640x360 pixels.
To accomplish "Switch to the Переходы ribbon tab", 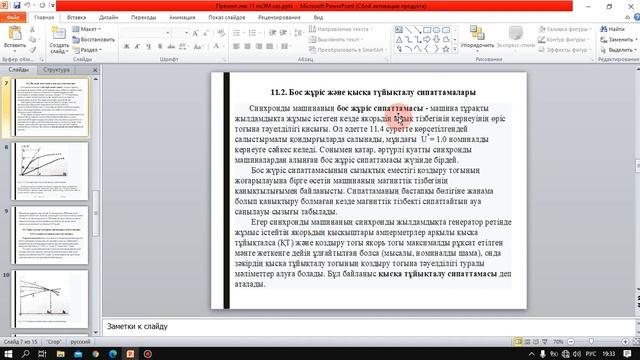I will [x=144, y=18].
